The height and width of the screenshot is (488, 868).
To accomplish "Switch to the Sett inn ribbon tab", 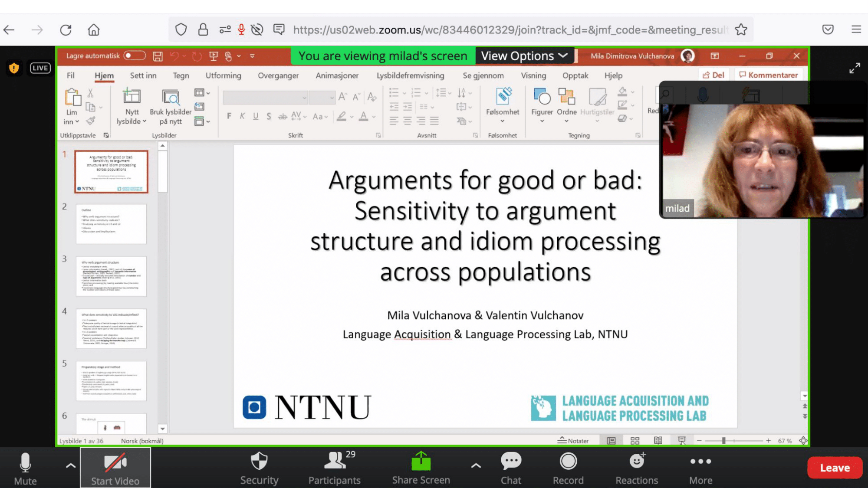I will click(x=143, y=75).
